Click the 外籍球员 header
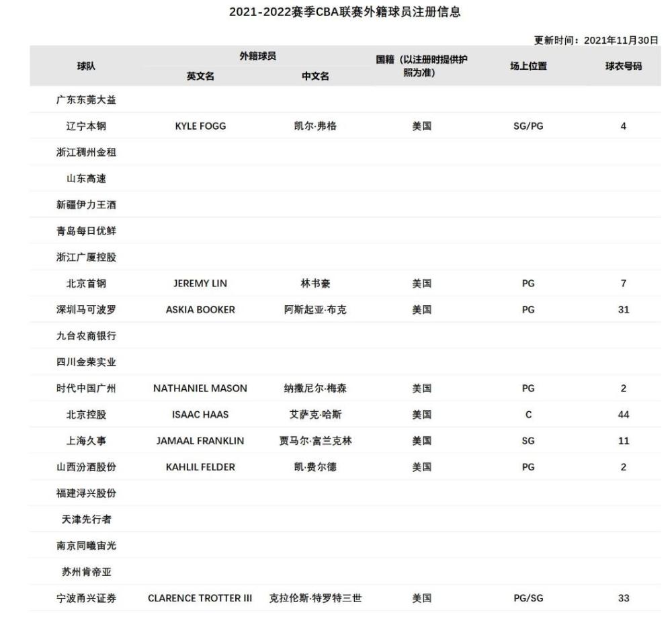 pos(257,56)
